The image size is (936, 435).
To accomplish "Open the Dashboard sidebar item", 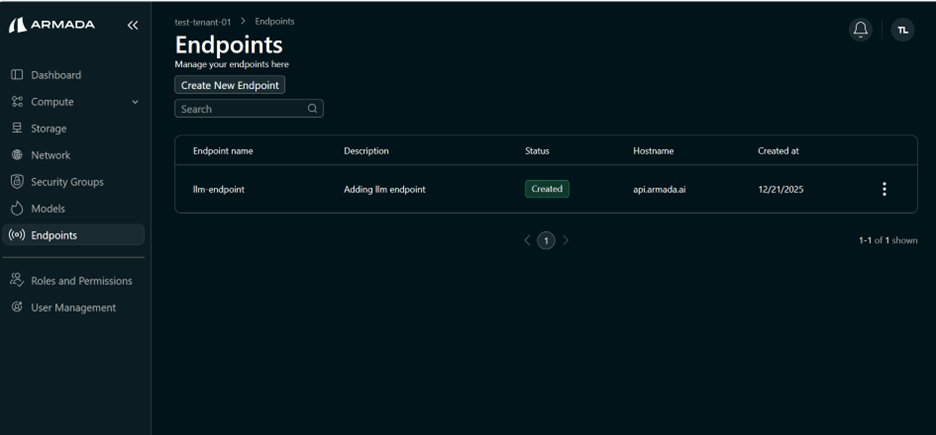I will (55, 75).
